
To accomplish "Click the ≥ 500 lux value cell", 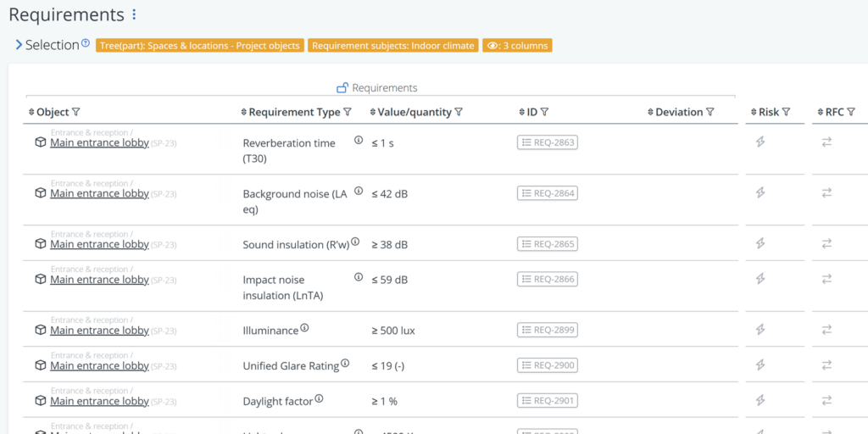I will pyautogui.click(x=393, y=331).
